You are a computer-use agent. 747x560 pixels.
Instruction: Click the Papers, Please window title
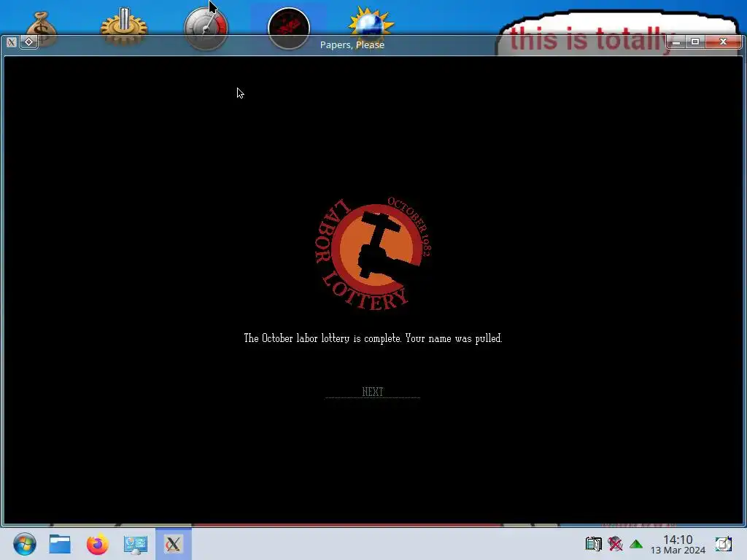[352, 44]
